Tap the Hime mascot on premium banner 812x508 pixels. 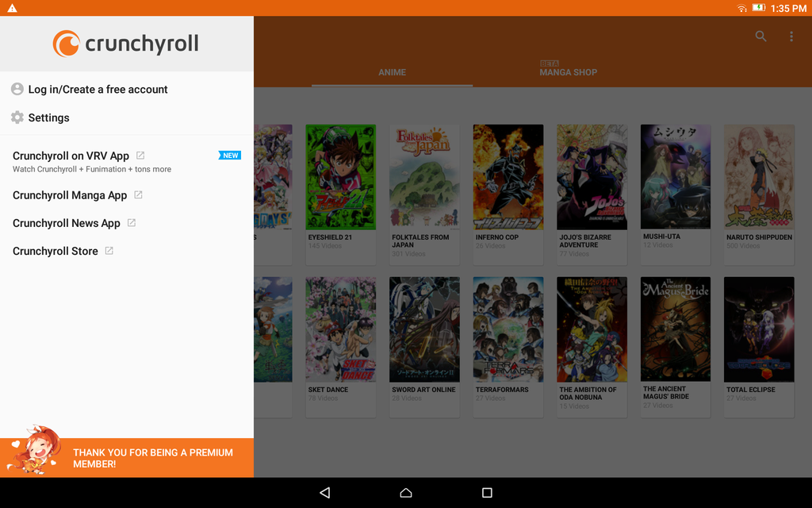pos(34,450)
